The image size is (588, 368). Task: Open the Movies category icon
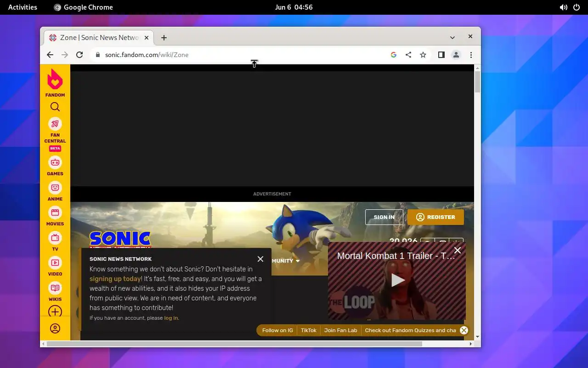tap(55, 213)
